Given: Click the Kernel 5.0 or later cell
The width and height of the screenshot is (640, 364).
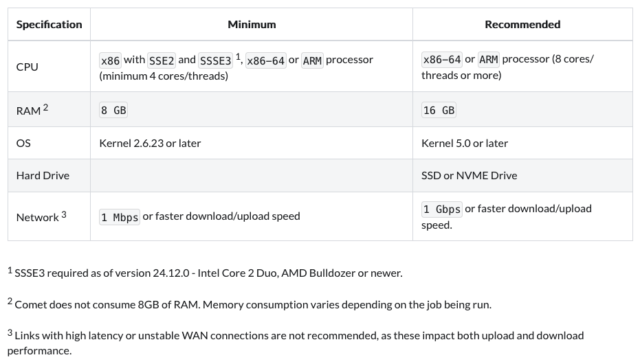Looking at the screenshot, I should click(x=465, y=144).
